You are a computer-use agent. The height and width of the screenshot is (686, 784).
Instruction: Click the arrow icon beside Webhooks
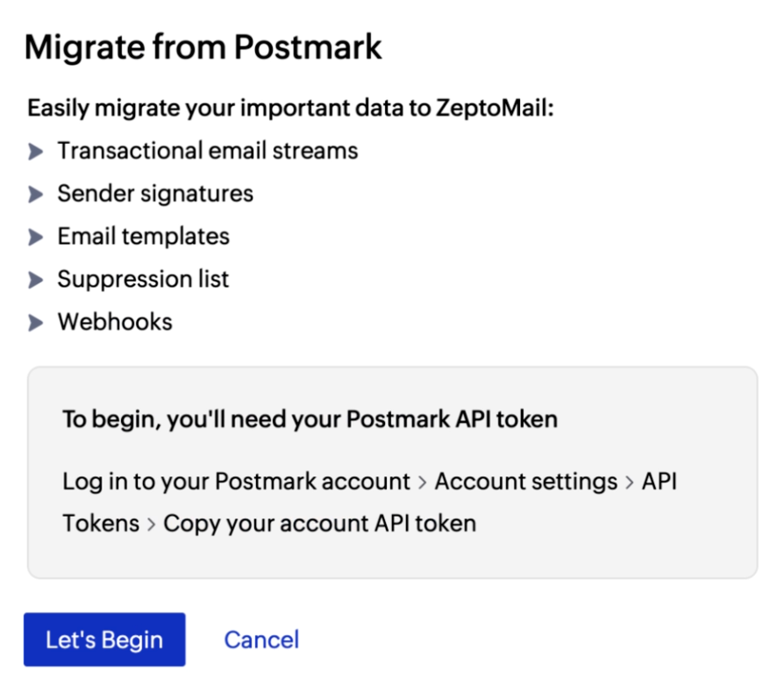pyautogui.click(x=37, y=322)
